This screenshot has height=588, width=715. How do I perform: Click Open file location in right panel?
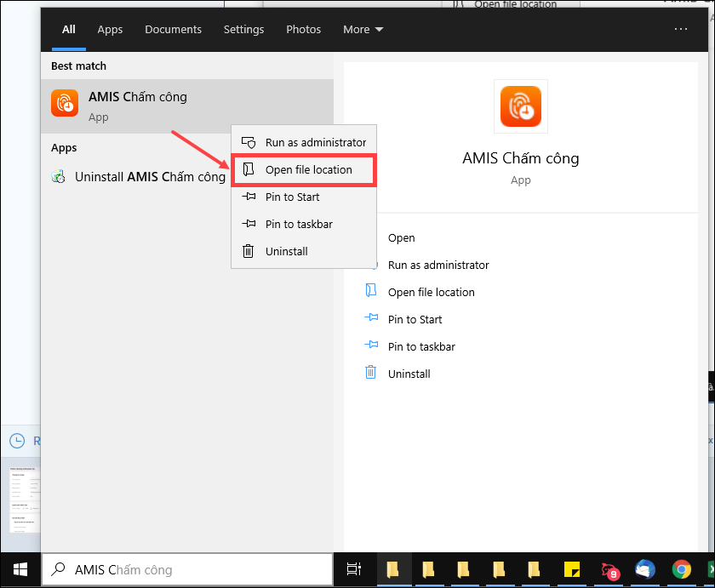[431, 292]
